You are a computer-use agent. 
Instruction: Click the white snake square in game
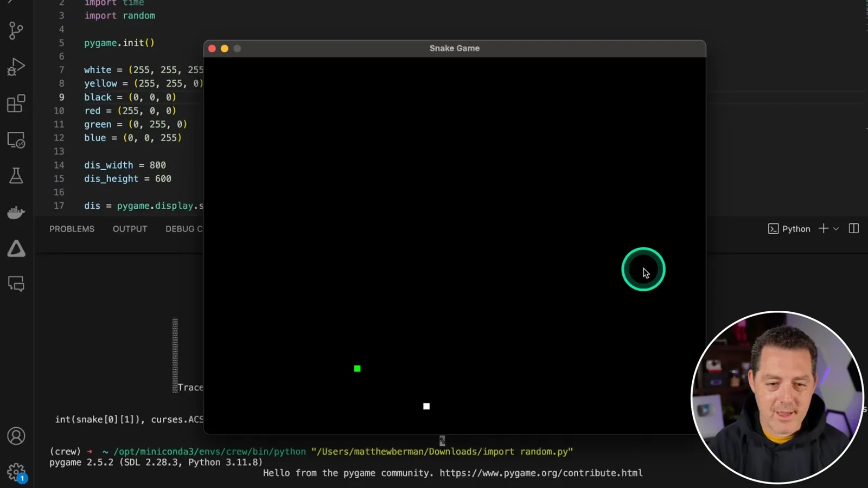(x=426, y=406)
